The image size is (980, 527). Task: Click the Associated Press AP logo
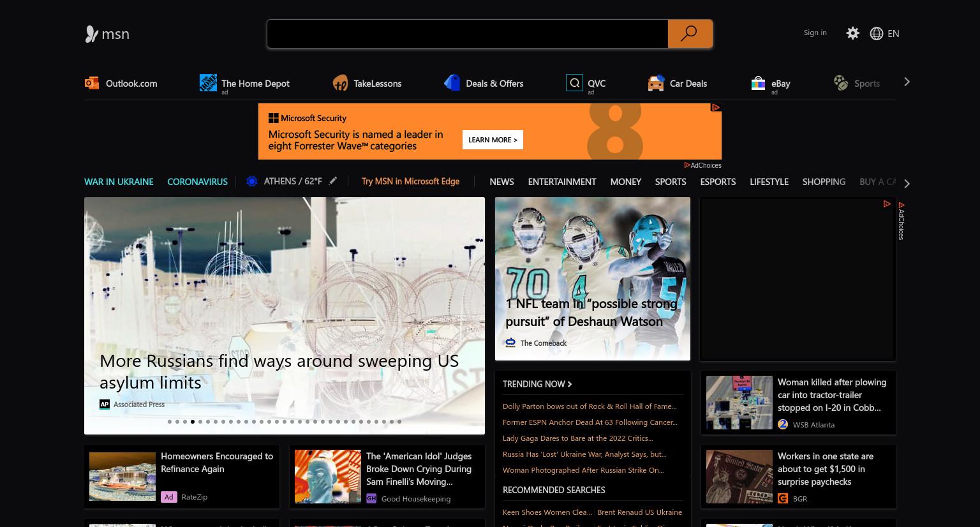pos(105,404)
